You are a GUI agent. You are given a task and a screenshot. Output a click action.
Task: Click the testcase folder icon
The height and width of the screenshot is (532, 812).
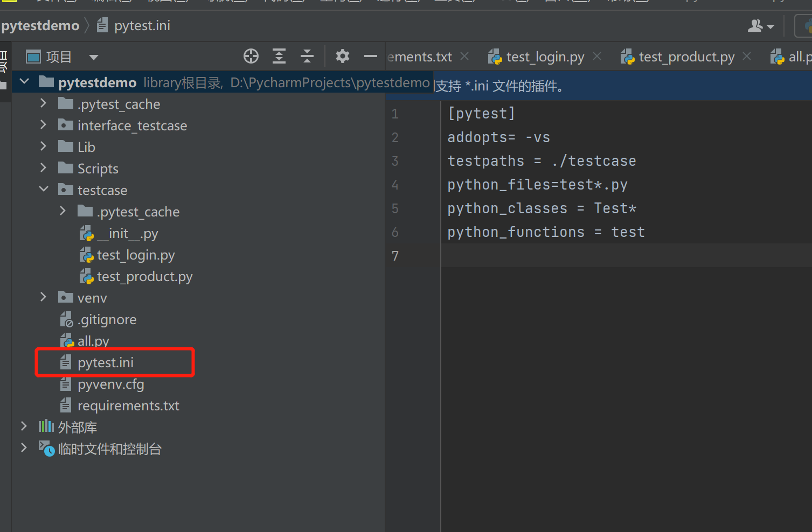pyautogui.click(x=66, y=190)
